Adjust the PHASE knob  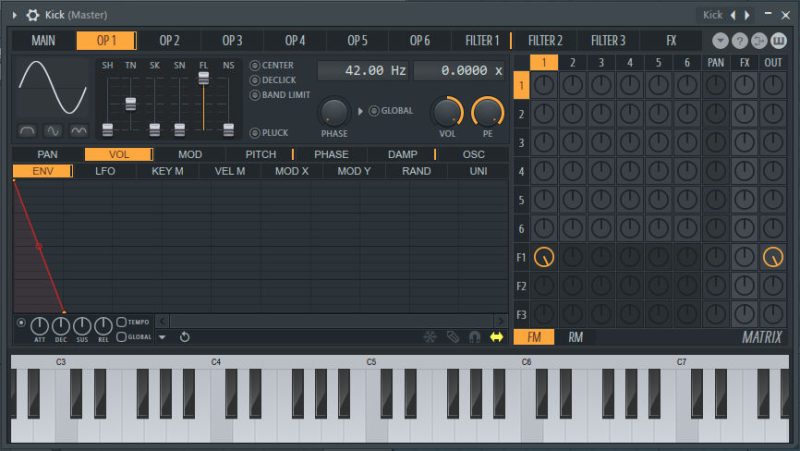point(334,113)
